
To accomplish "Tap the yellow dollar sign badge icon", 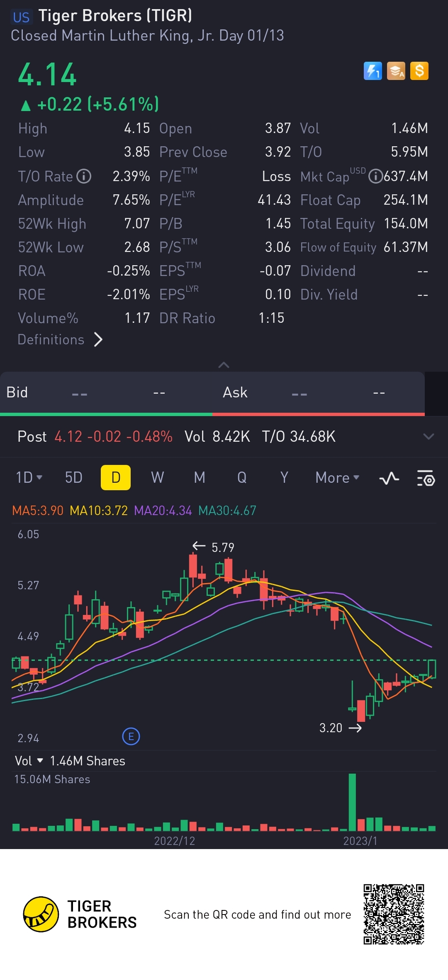I will (419, 71).
